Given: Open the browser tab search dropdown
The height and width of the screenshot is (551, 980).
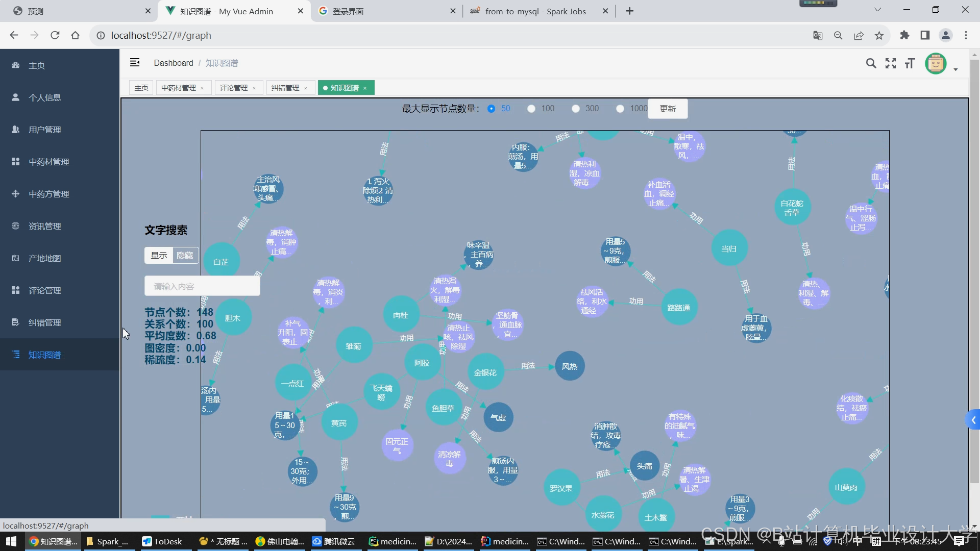Looking at the screenshot, I should (x=877, y=10).
